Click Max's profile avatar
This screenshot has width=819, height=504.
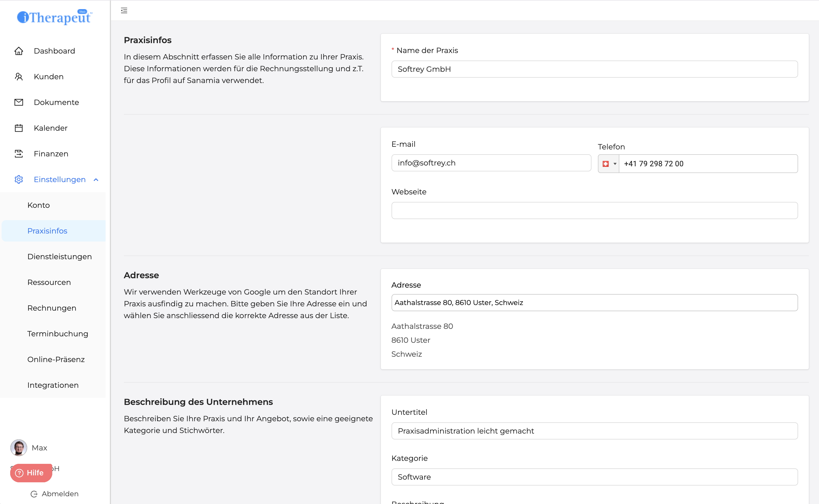(19, 448)
